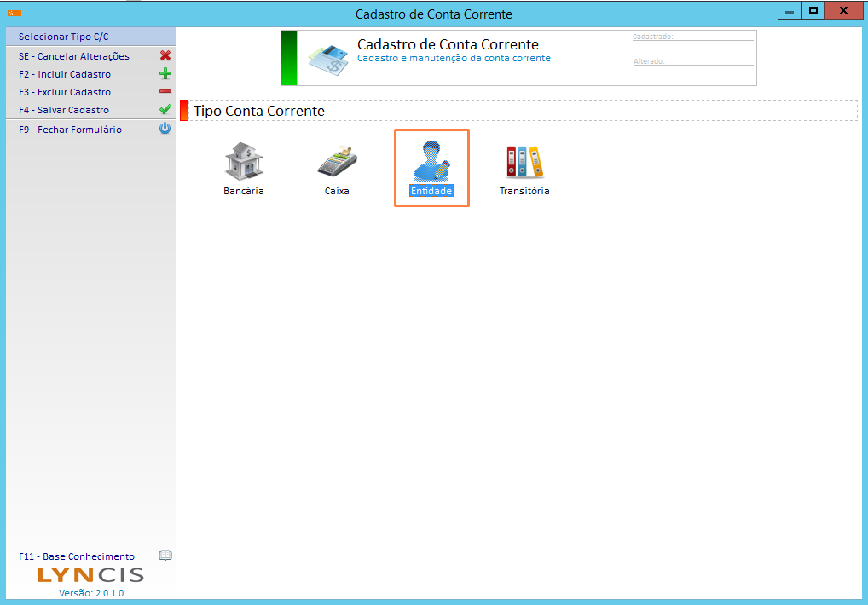Choose the Caixa cash register icon

[337, 161]
